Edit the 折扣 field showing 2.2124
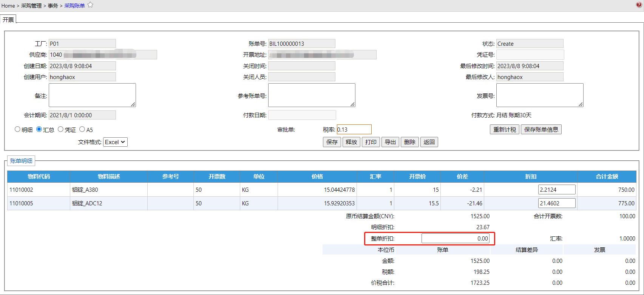The image size is (644, 295). coord(557,189)
